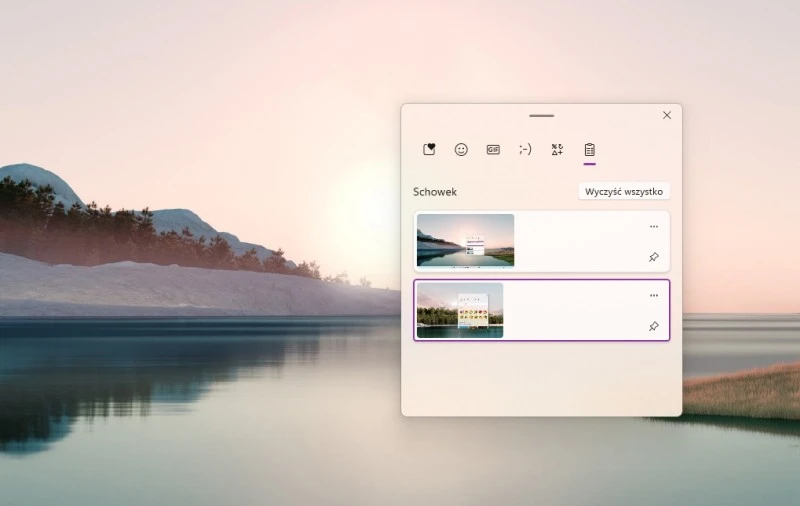Paste the first screenshot thumbnail

[465, 240]
